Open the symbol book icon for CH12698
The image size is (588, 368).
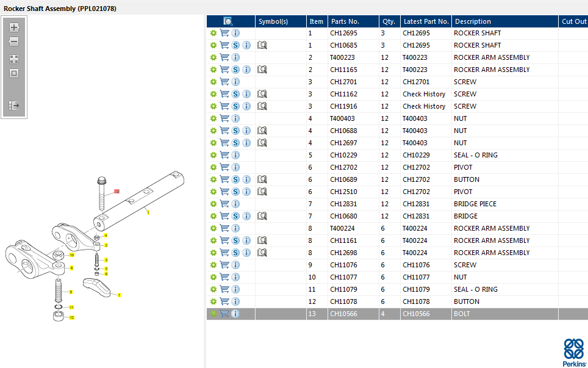pyautogui.click(x=262, y=253)
